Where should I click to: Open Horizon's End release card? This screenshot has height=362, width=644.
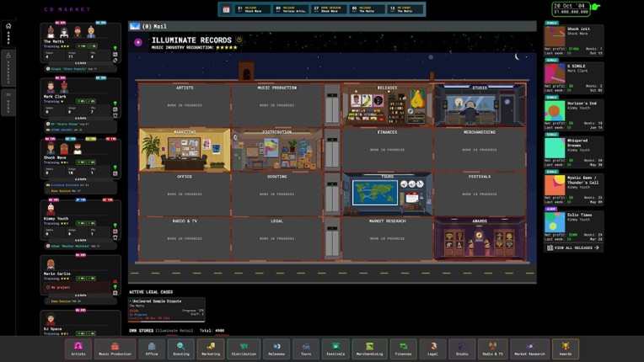click(x=574, y=114)
